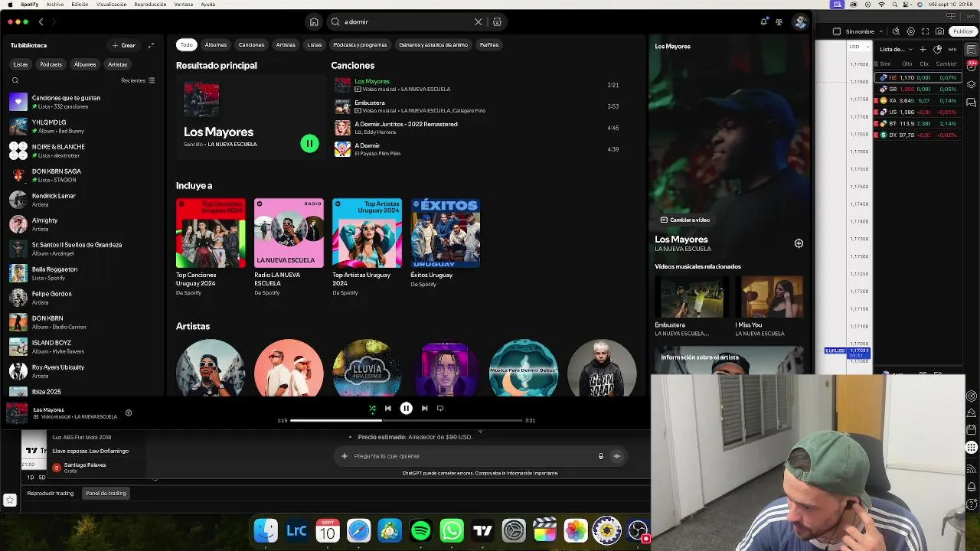Take TradingView chart snapshot camera icon
The height and width of the screenshot is (551, 980).
click(x=939, y=31)
